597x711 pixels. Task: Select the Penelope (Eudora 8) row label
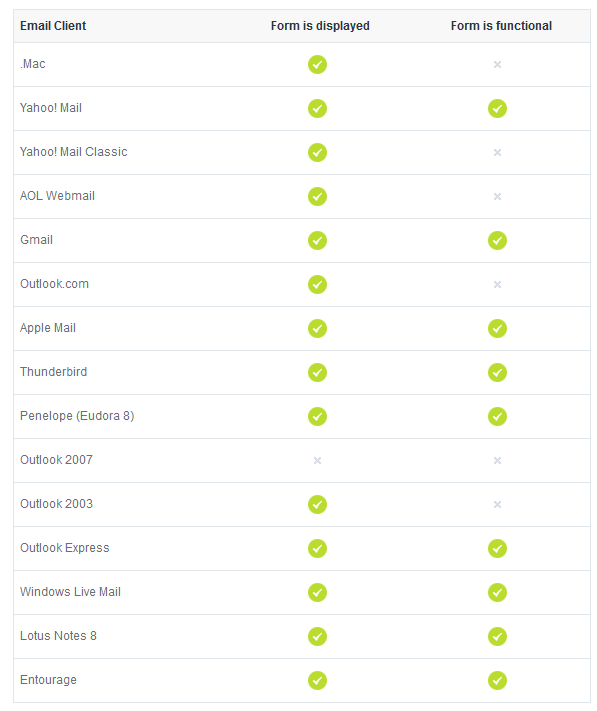(x=77, y=416)
